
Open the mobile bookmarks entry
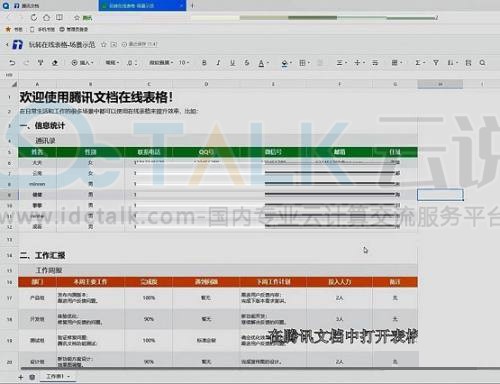(42, 29)
